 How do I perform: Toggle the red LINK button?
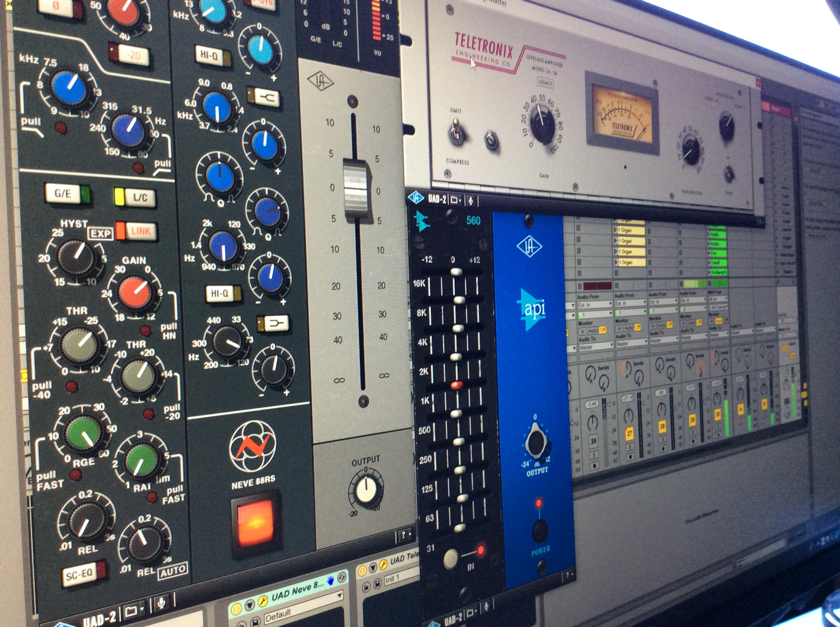136,231
